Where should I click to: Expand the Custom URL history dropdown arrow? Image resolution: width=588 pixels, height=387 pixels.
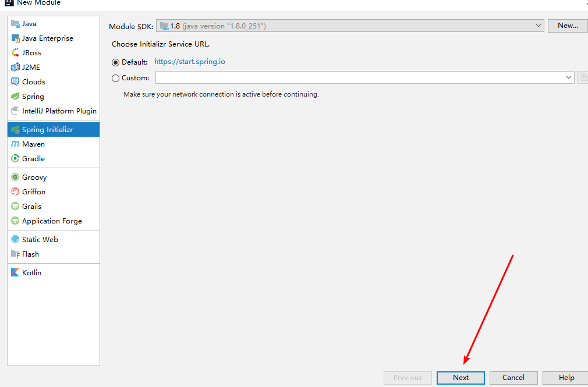pyautogui.click(x=569, y=77)
